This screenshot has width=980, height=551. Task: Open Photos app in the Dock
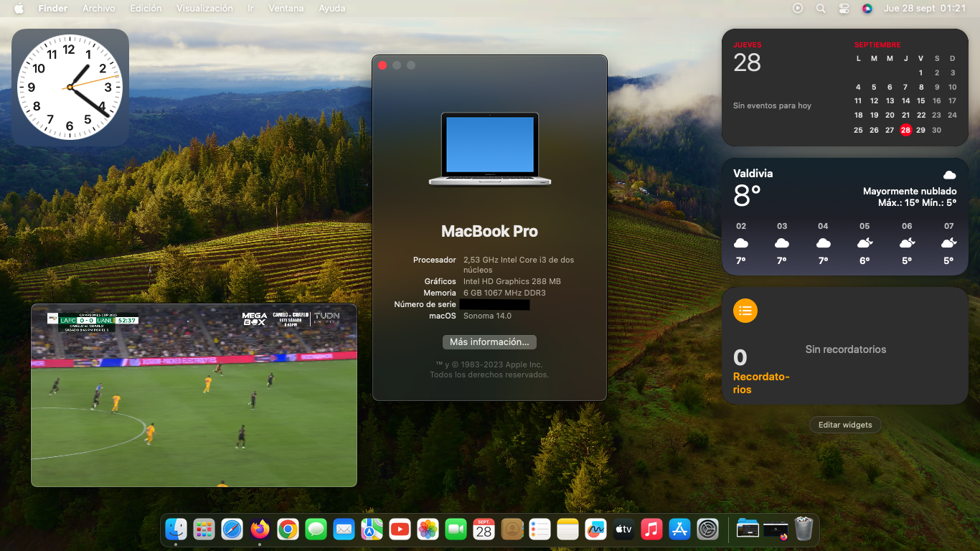428,529
